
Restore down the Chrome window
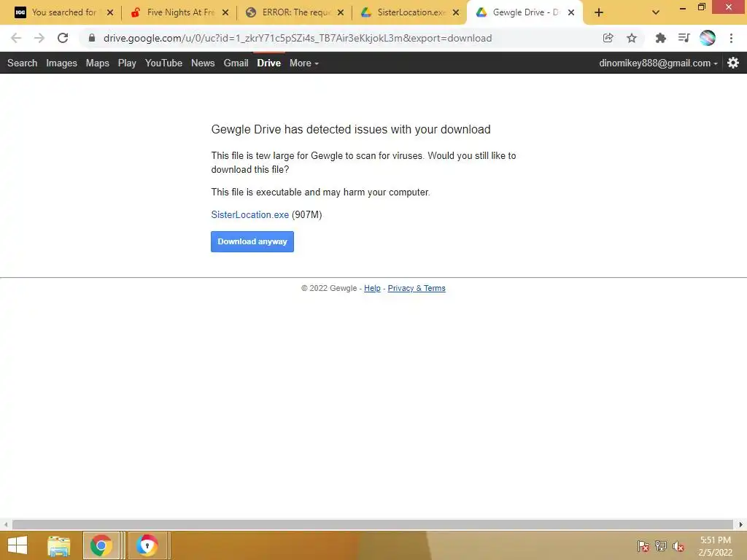click(x=701, y=7)
